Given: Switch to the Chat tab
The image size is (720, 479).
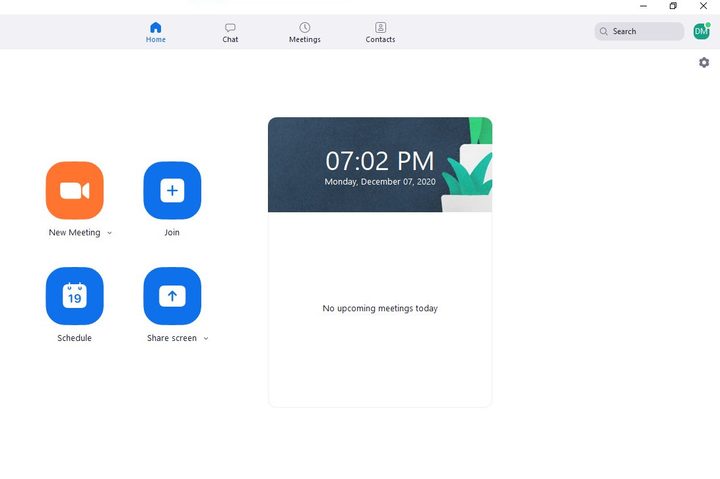Looking at the screenshot, I should click(x=230, y=32).
